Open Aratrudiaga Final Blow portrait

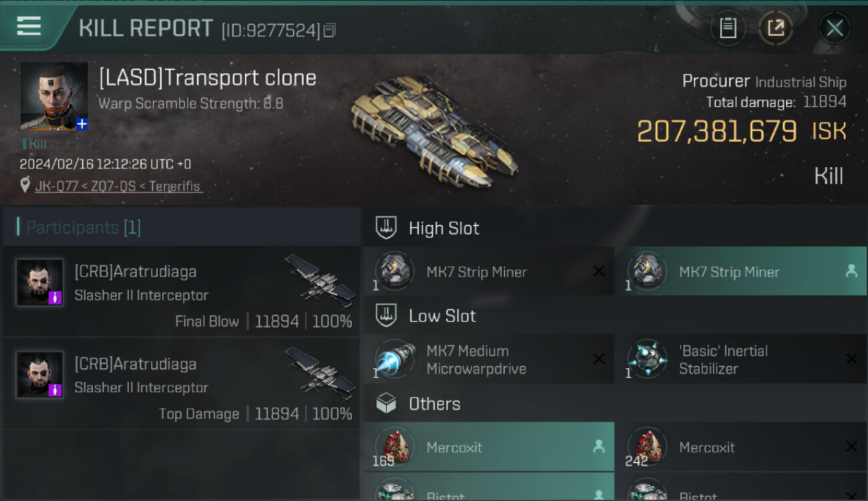pos(40,283)
